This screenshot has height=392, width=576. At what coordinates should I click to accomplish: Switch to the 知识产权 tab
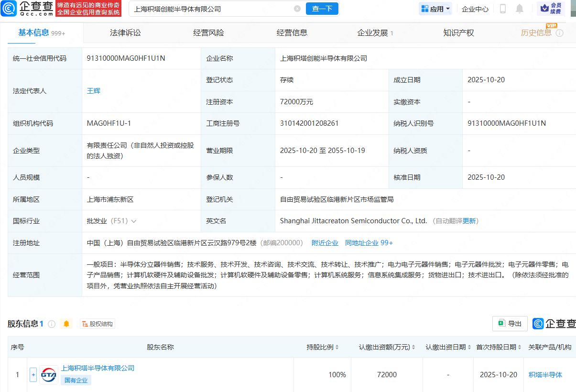point(458,33)
